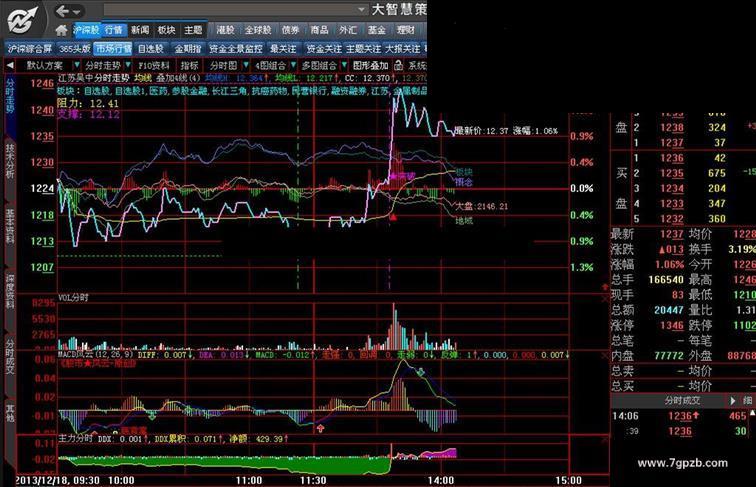This screenshot has height=487, width=756.
Task: Click the left triangle collapse arrow
Action: [10, 65]
